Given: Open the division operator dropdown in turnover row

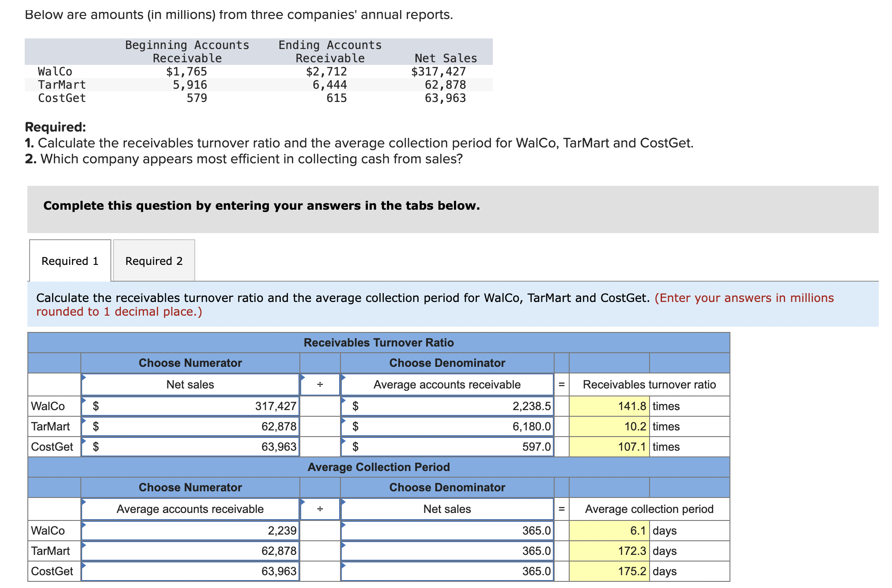Looking at the screenshot, I should (320, 384).
